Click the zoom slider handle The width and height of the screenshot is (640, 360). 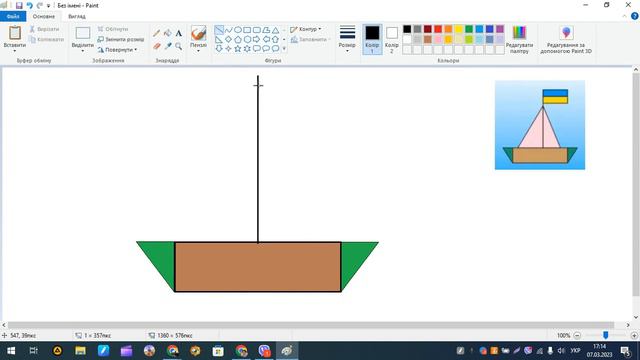(x=606, y=335)
